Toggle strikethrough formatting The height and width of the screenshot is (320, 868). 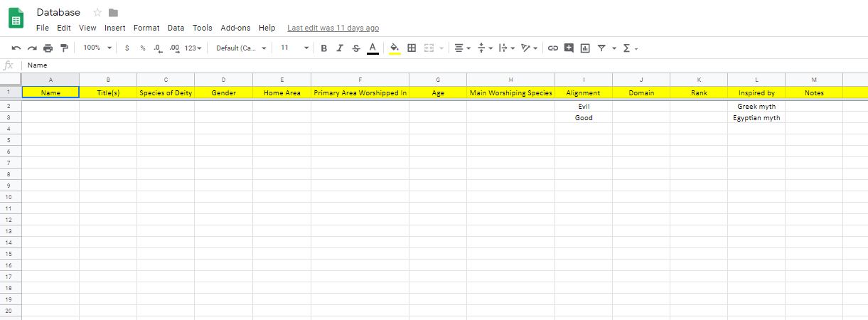click(355, 48)
